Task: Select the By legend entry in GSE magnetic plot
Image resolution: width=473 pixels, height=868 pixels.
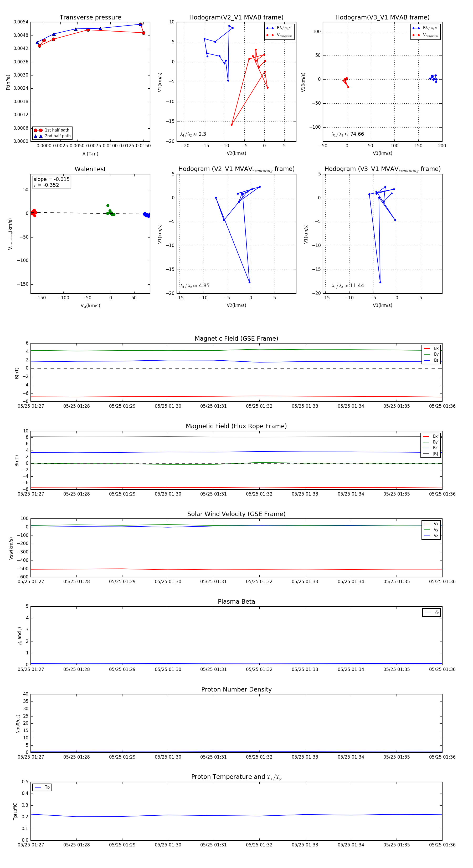Action: pos(431,354)
